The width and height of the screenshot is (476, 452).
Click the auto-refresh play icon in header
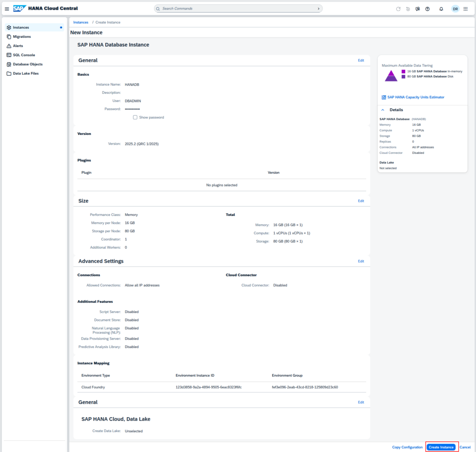point(408,9)
